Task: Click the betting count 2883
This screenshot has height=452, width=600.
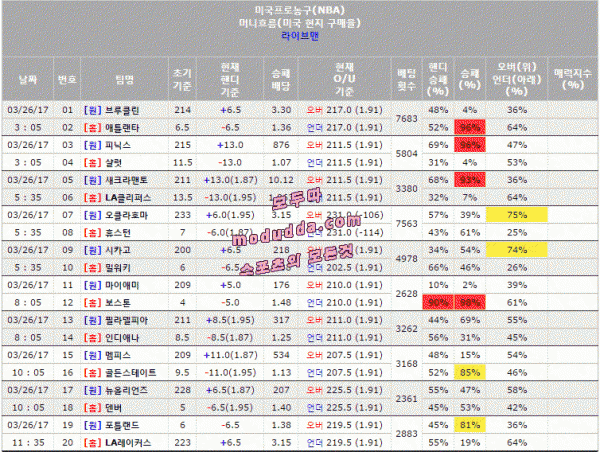Action: [406, 434]
